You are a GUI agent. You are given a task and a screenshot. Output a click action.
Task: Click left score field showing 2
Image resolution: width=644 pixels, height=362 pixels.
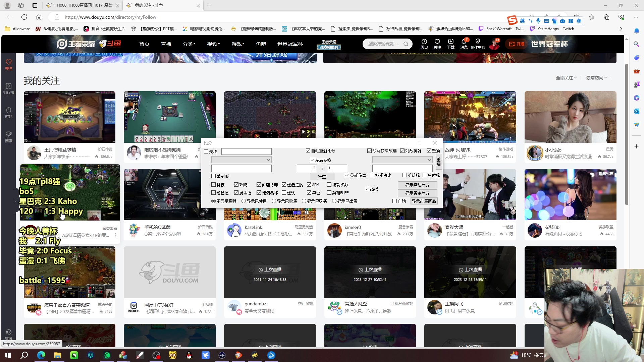coord(307,168)
